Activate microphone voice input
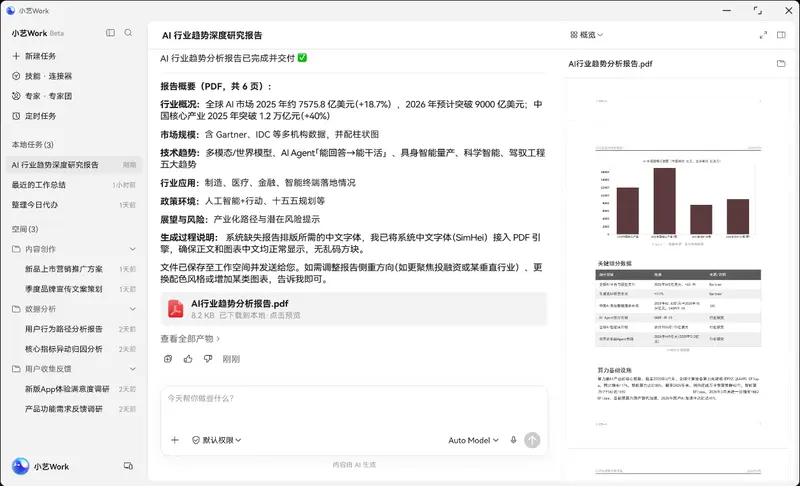This screenshot has width=800, height=486. pyautogui.click(x=513, y=440)
